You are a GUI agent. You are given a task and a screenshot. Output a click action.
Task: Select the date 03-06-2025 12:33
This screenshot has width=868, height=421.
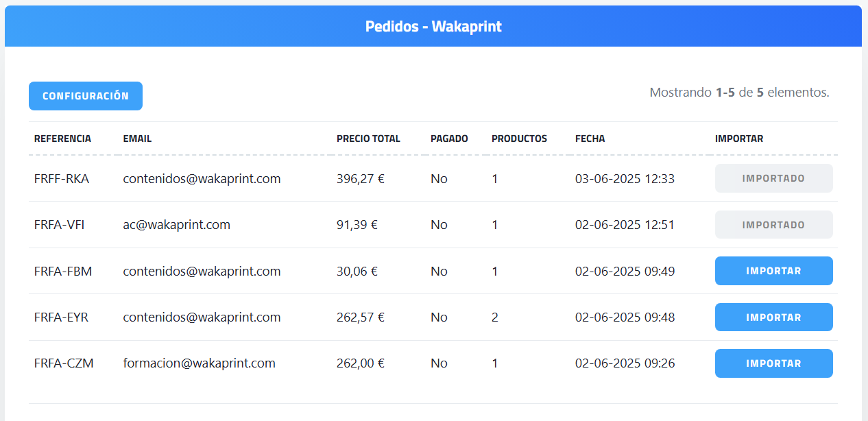[625, 179]
